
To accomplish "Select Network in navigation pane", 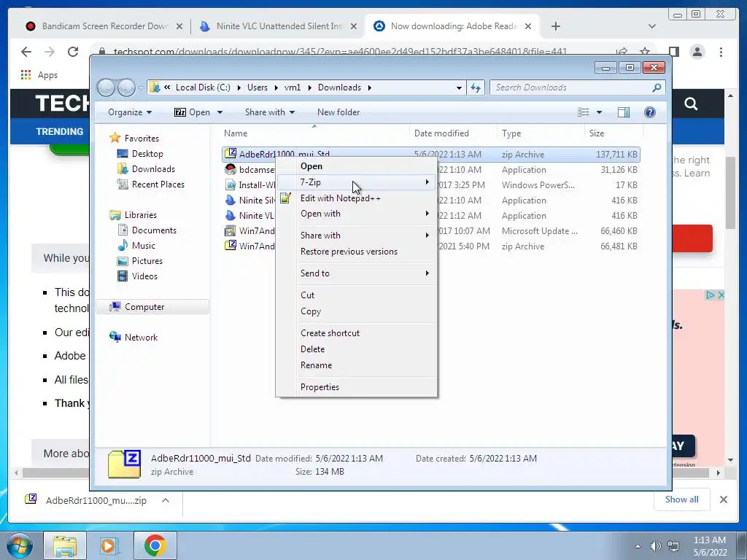I will point(141,338).
